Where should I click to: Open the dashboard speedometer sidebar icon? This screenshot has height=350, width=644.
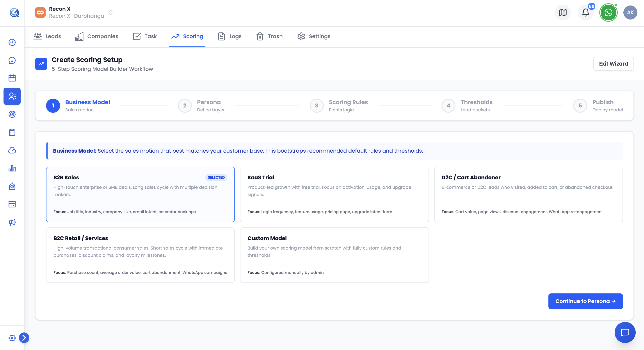click(12, 42)
